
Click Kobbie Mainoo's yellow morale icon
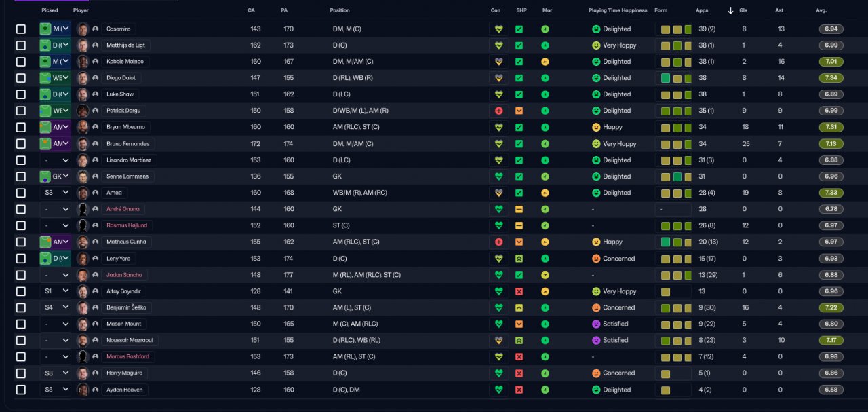[x=545, y=62]
